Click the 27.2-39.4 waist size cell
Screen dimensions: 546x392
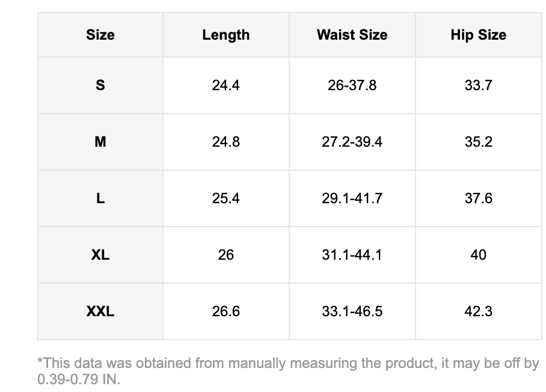pyautogui.click(x=352, y=142)
